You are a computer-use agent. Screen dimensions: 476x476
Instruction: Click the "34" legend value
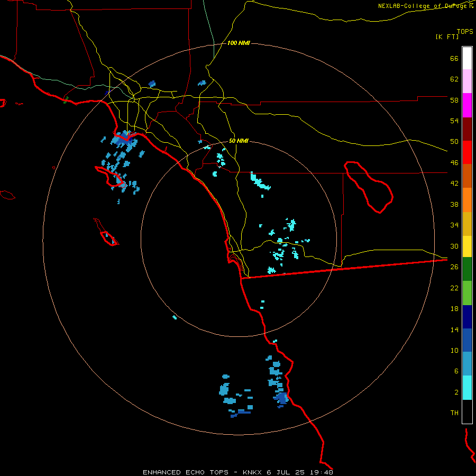pyautogui.click(x=454, y=225)
